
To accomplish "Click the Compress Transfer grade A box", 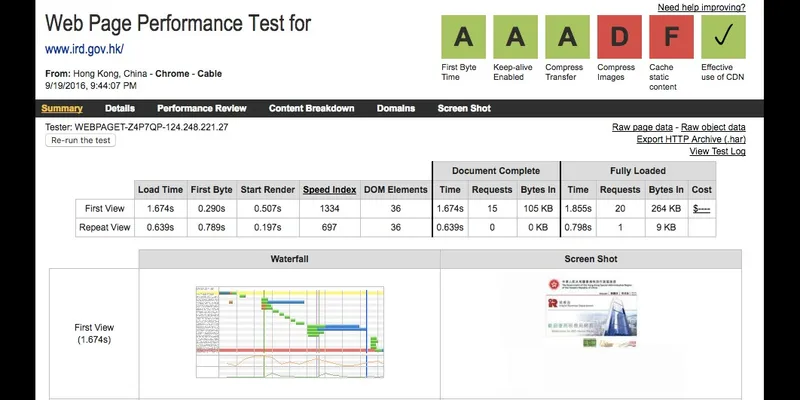I will 568,37.
